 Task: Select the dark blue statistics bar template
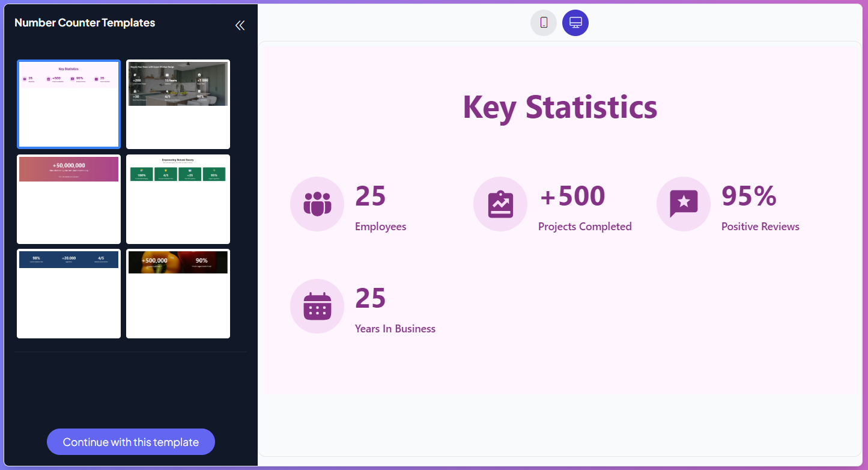point(68,294)
